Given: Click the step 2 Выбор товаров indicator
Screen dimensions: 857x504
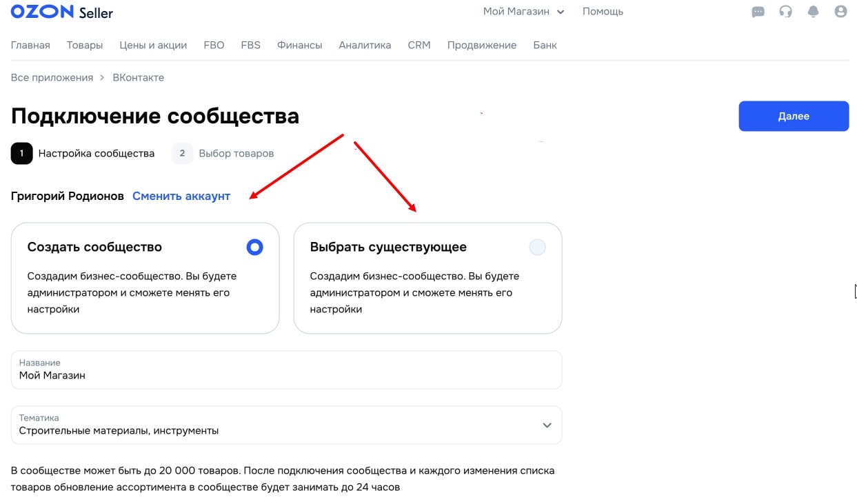Looking at the screenshot, I should [181, 153].
